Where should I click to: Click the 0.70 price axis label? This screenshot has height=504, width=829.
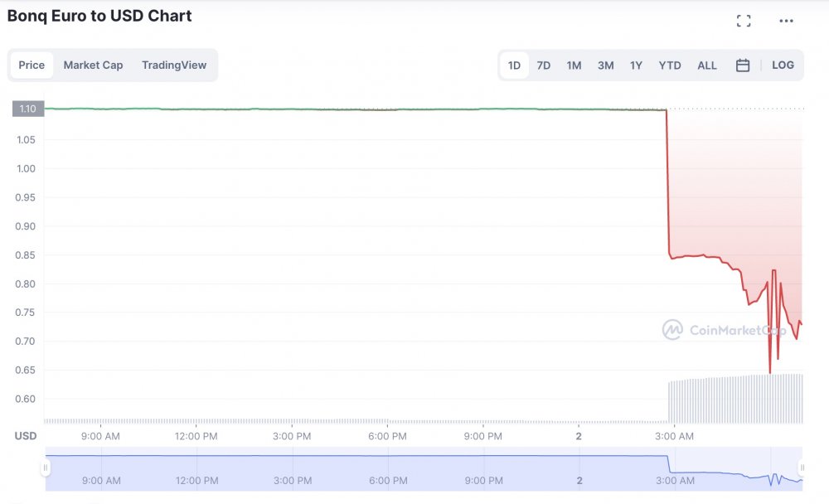tap(26, 342)
